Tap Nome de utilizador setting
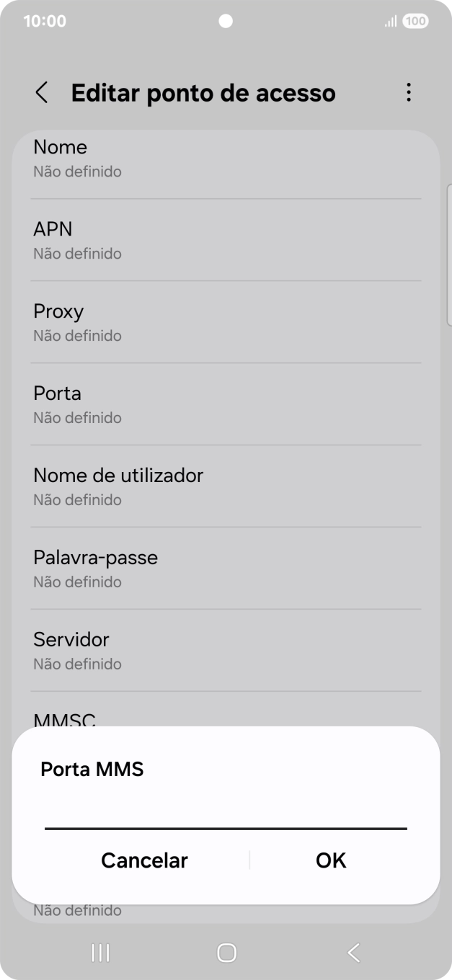Screen dimensions: 452x980 point(226,486)
